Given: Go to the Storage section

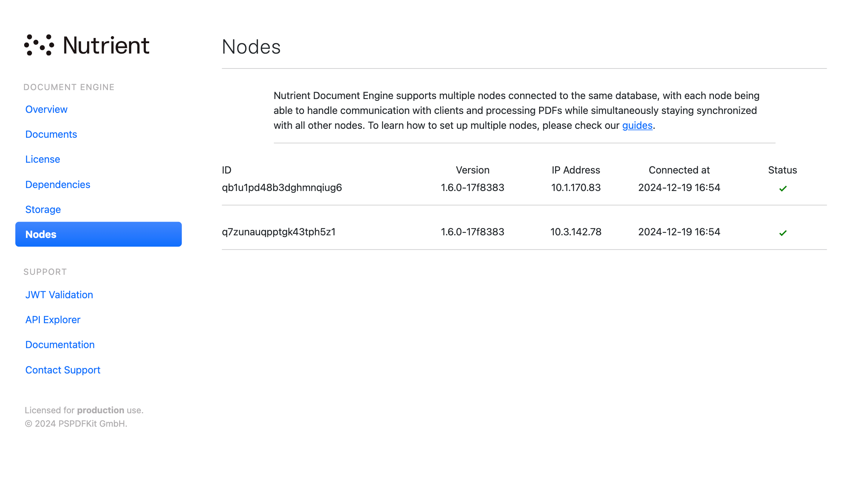Looking at the screenshot, I should (43, 209).
